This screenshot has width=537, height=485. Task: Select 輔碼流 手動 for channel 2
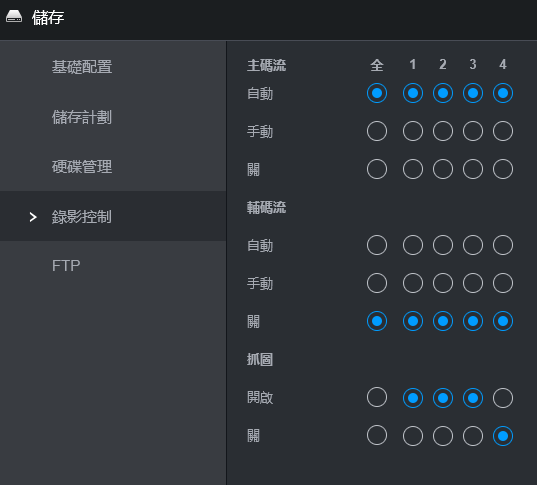443,283
